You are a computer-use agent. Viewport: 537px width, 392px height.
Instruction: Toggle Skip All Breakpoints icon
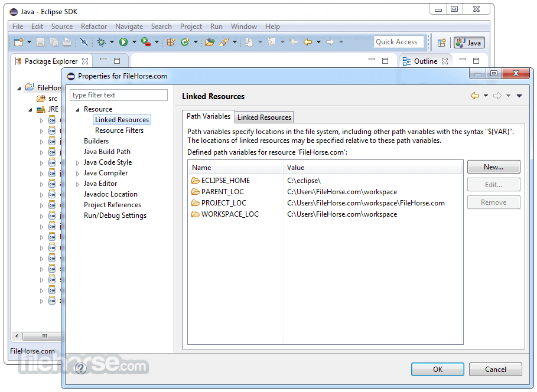pyautogui.click(x=84, y=42)
